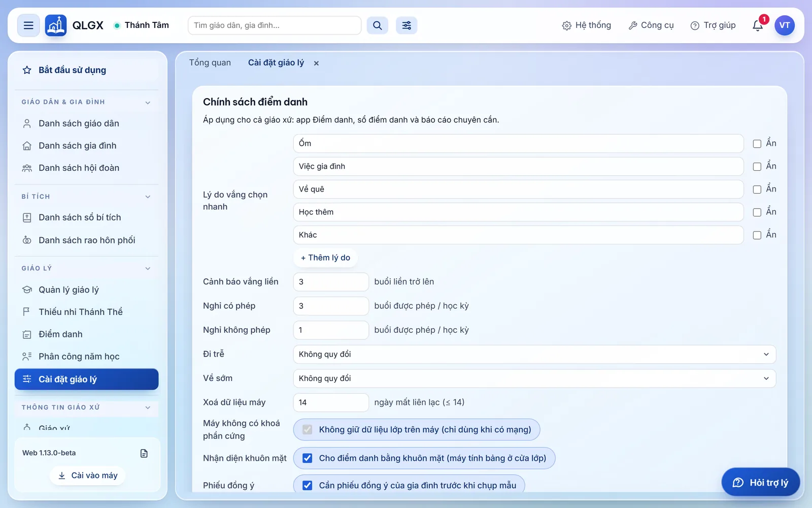
Task: Open the Về sớm dropdown
Action: [x=534, y=378]
